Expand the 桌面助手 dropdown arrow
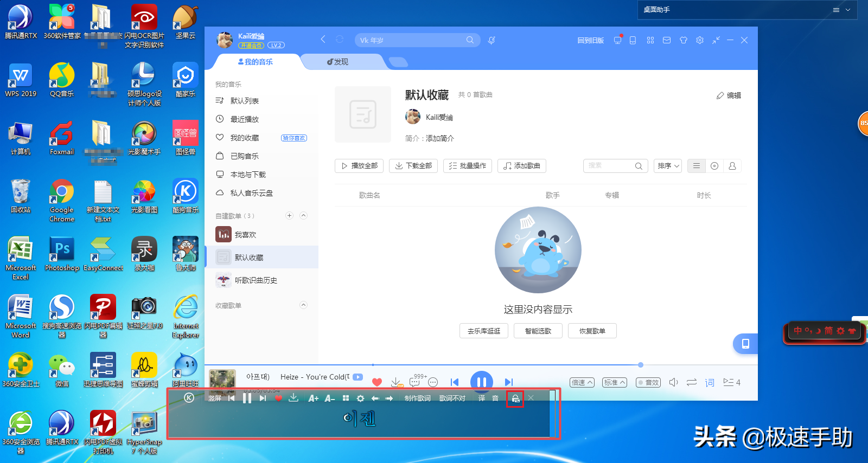Image resolution: width=868 pixels, height=463 pixels. click(x=848, y=10)
